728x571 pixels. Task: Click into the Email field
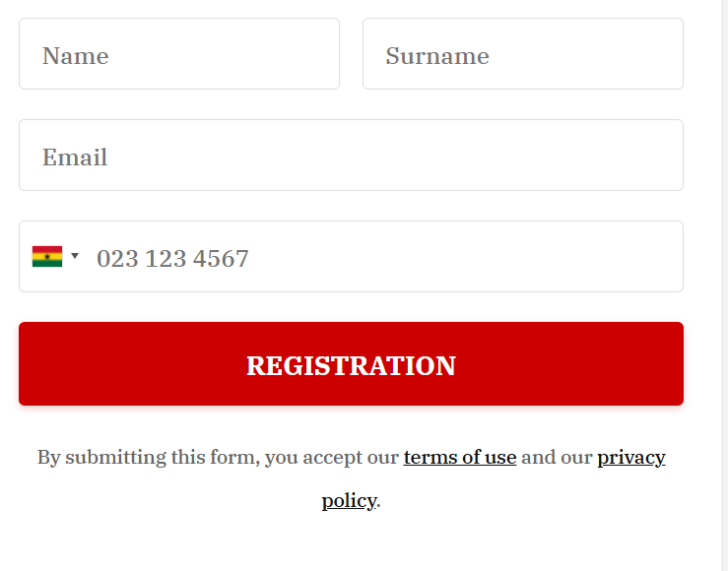click(x=351, y=155)
